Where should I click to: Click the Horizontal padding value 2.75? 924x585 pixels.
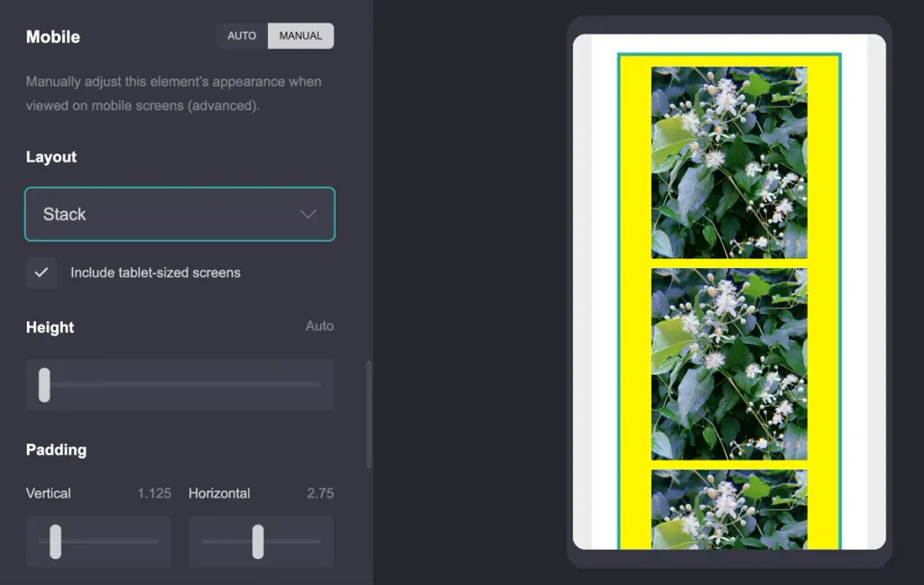coord(320,493)
